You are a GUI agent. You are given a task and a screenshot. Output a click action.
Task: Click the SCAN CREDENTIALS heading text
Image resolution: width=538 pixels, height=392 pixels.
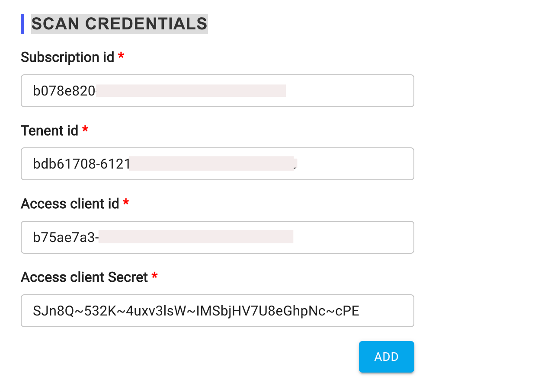[x=119, y=24]
